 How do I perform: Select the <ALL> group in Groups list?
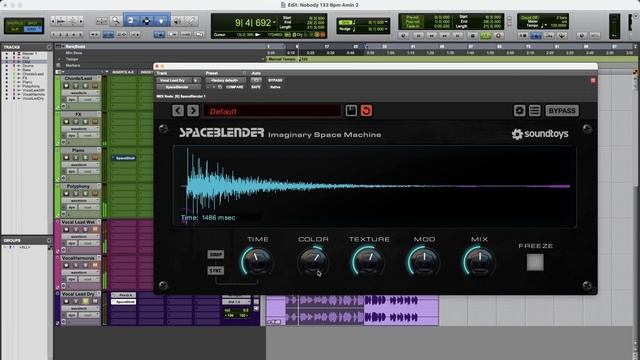point(25,247)
